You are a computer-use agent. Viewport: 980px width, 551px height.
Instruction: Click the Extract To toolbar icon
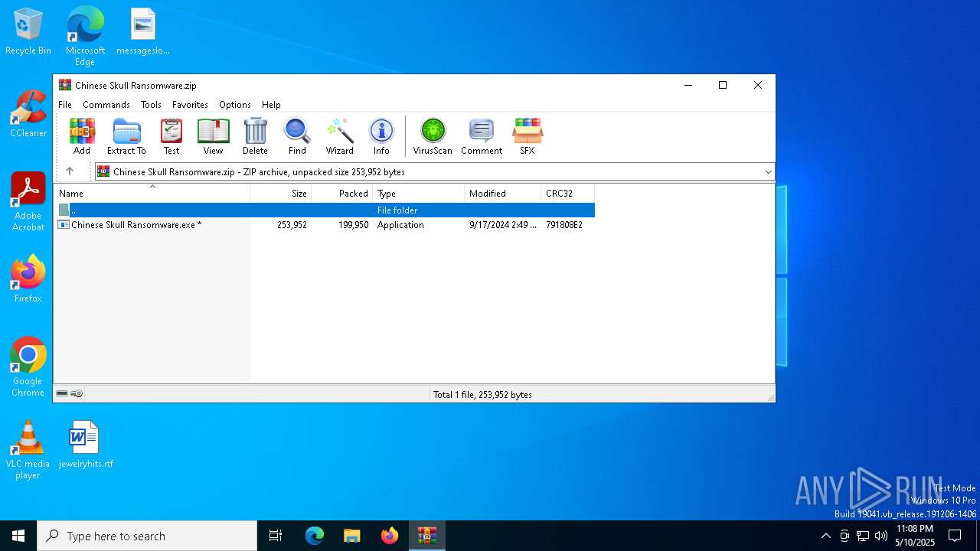coord(126,136)
